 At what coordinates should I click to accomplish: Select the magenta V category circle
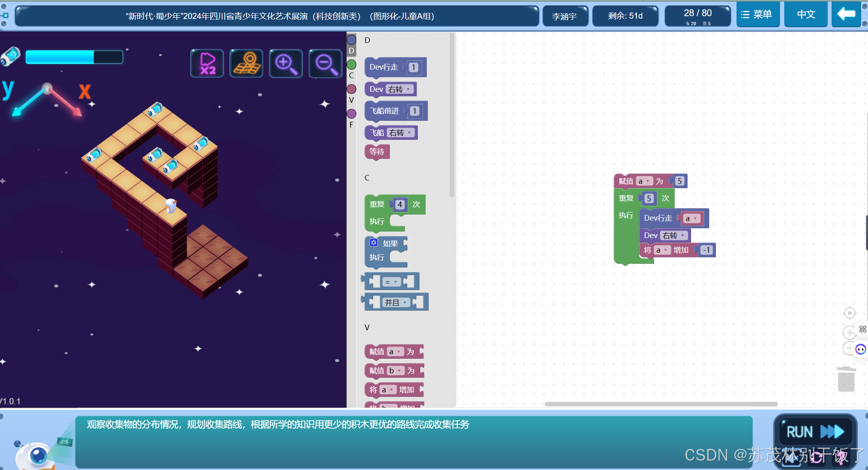[x=351, y=89]
